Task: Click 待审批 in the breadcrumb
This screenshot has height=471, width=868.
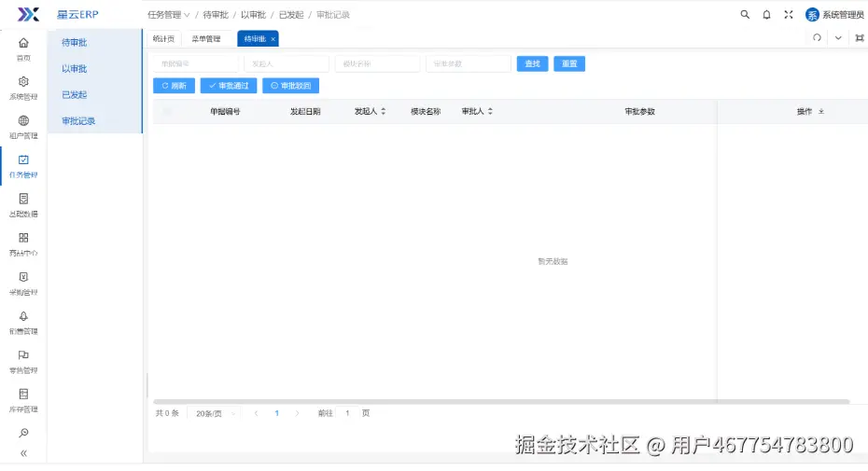Action: (x=216, y=15)
